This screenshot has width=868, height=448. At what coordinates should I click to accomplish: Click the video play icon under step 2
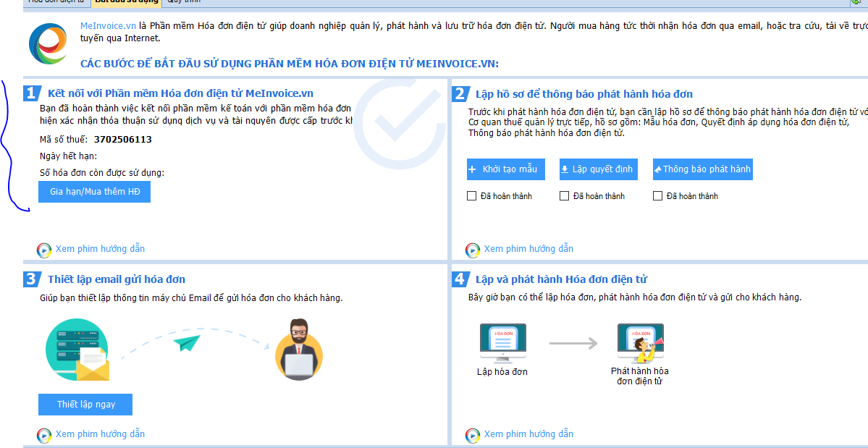pos(473,250)
